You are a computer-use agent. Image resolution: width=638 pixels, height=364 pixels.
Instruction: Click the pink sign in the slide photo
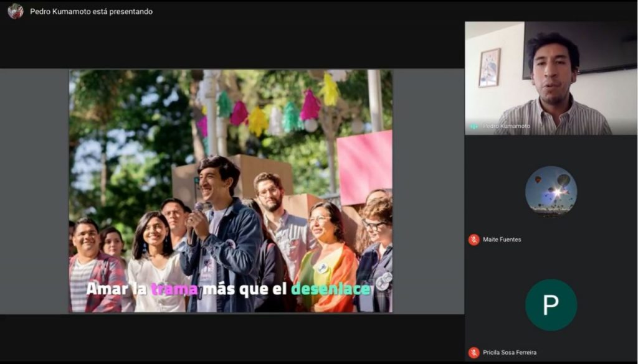(x=364, y=165)
